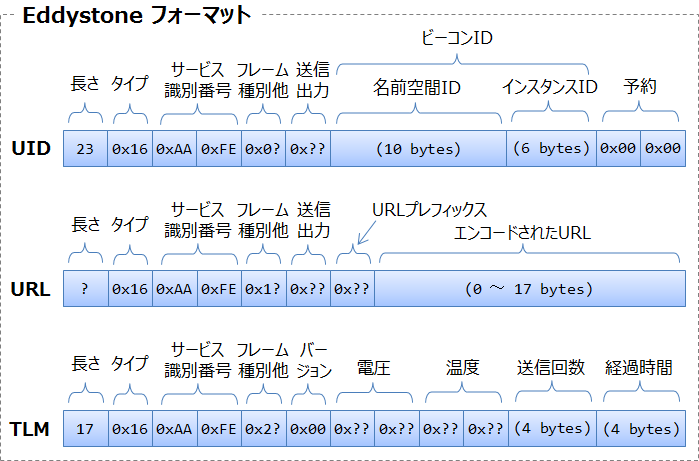Select the "0x2?" frame type cell
Image resolution: width=699 pixels, height=461 pixels.
(x=263, y=428)
